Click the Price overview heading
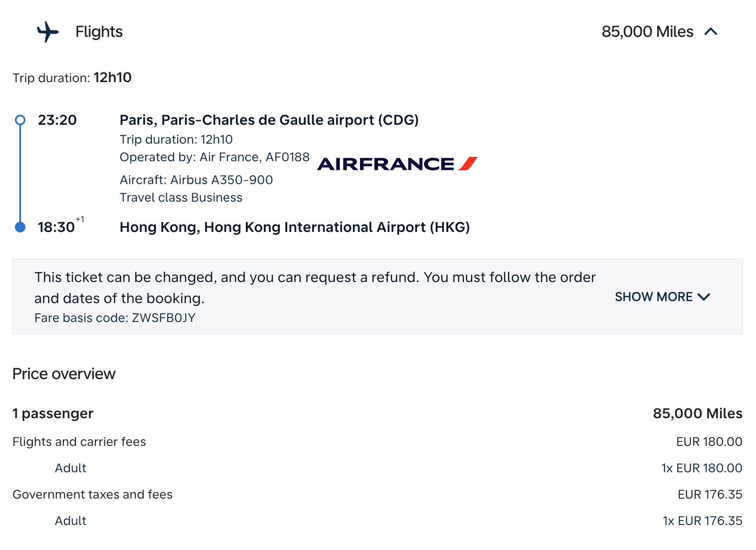The image size is (756, 550). coord(64,374)
